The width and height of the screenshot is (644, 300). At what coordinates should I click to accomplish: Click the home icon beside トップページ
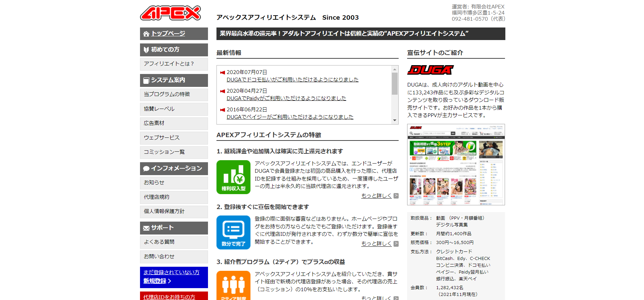point(146,34)
